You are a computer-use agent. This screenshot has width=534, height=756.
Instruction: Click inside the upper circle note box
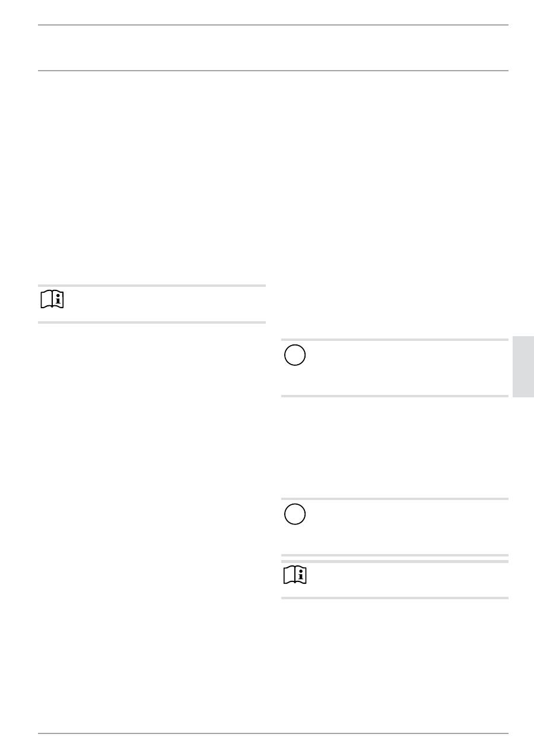pos(403,368)
